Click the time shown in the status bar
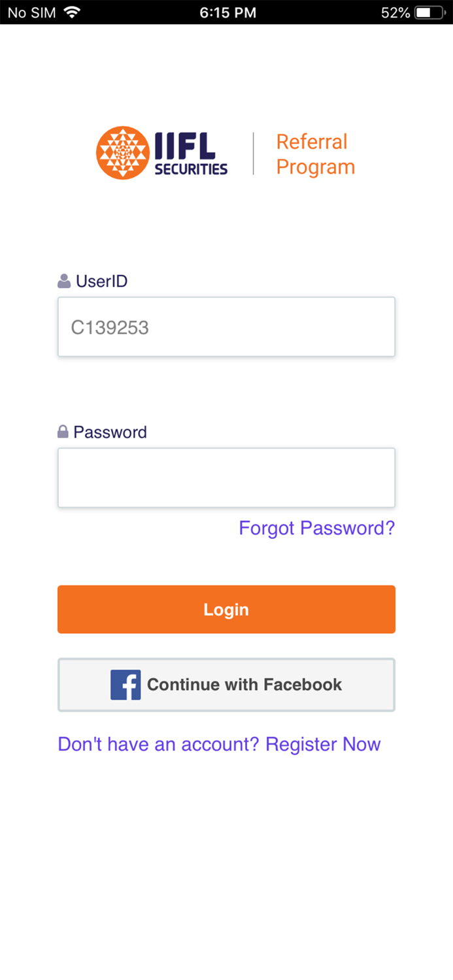 [x=227, y=12]
